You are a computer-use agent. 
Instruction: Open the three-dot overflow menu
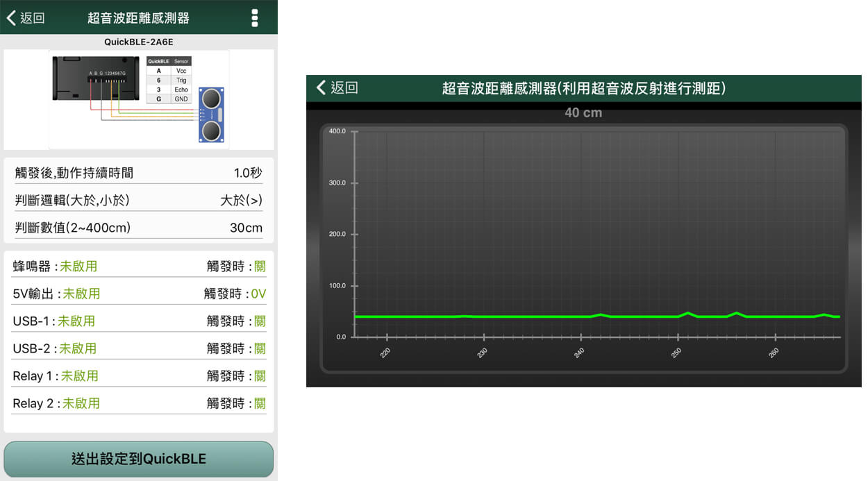[x=255, y=18]
